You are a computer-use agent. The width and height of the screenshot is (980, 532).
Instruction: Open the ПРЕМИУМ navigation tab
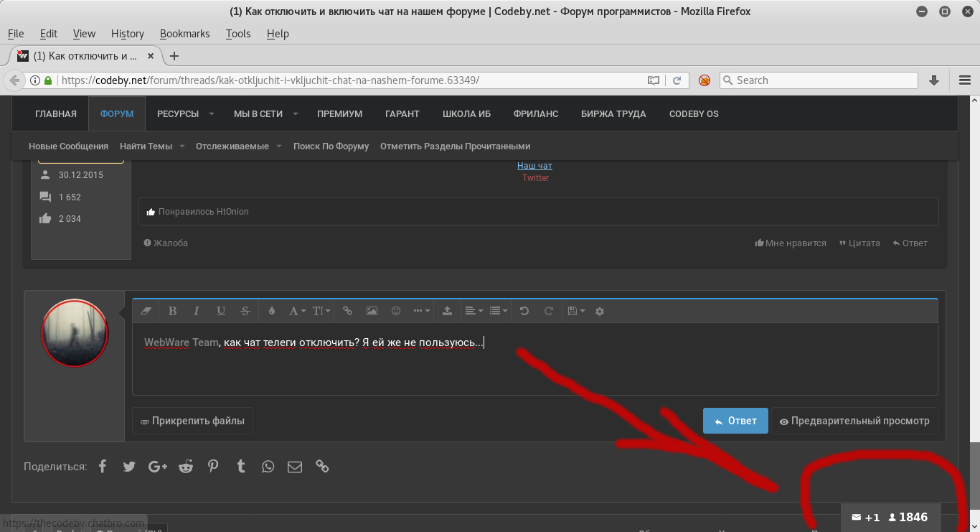coord(339,114)
